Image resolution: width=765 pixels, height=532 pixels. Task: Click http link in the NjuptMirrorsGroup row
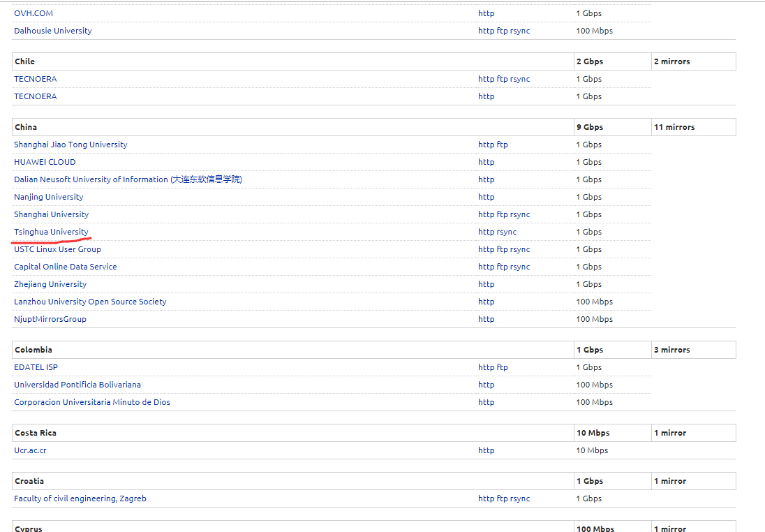click(x=486, y=319)
